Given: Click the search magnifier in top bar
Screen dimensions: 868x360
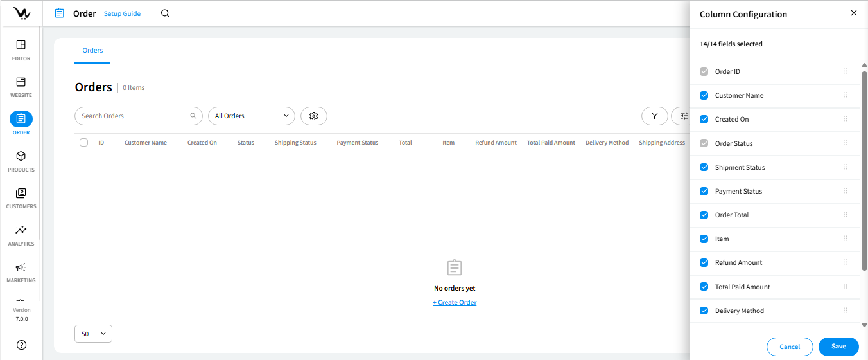Looking at the screenshot, I should [x=165, y=14].
